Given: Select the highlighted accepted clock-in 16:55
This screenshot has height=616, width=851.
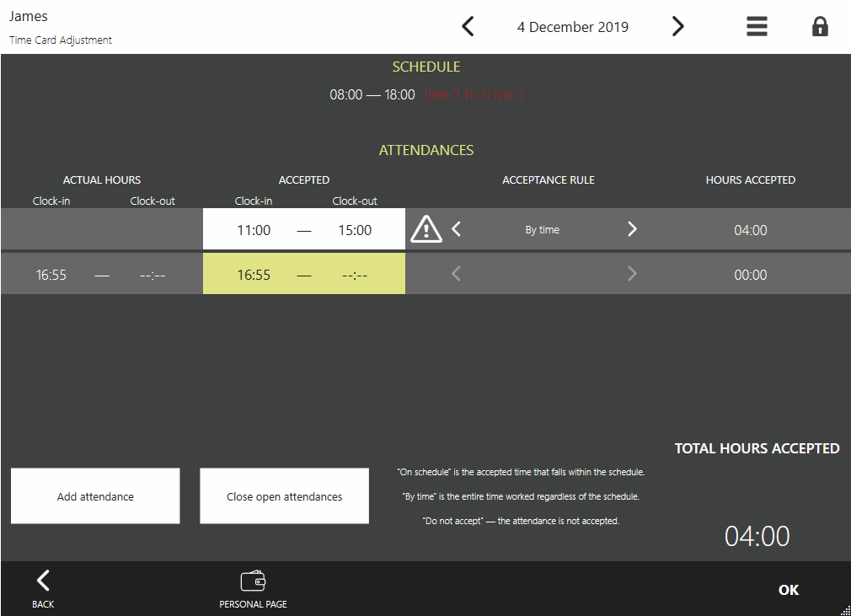Looking at the screenshot, I should coord(254,275).
